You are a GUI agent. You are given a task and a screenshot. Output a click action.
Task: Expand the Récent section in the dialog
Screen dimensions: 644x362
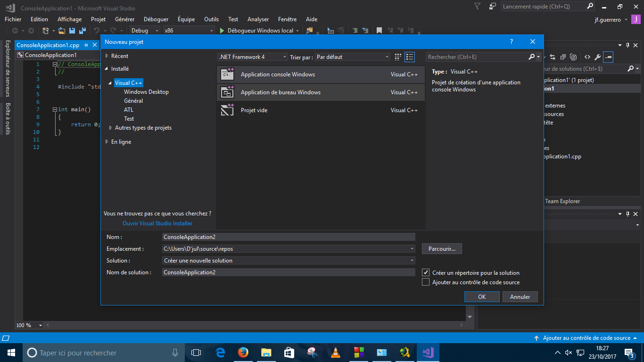(x=107, y=56)
